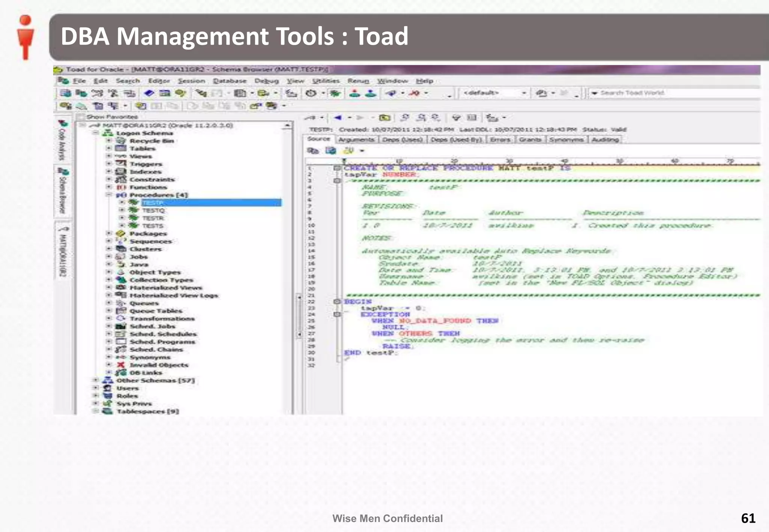
Task: Select the TESTR procedure
Action: 153,218
